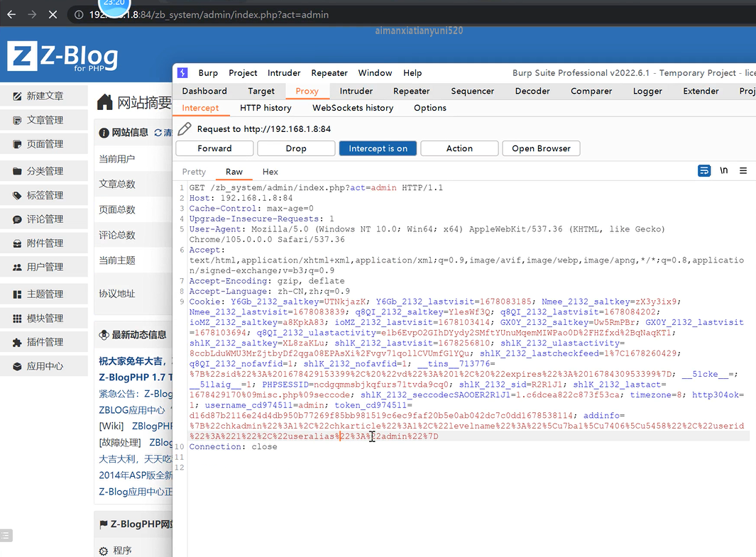Click the refresh icon next to 网站信息

tap(158, 133)
